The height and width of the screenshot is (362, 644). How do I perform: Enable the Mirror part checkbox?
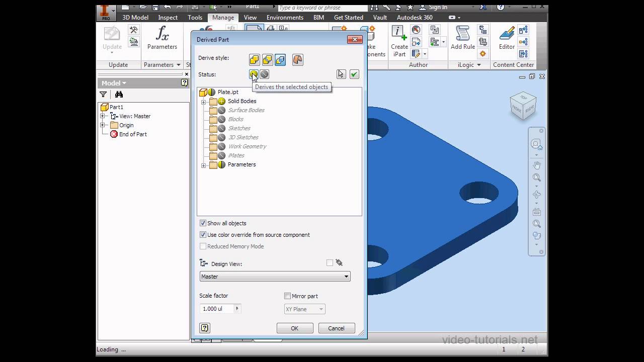288,296
